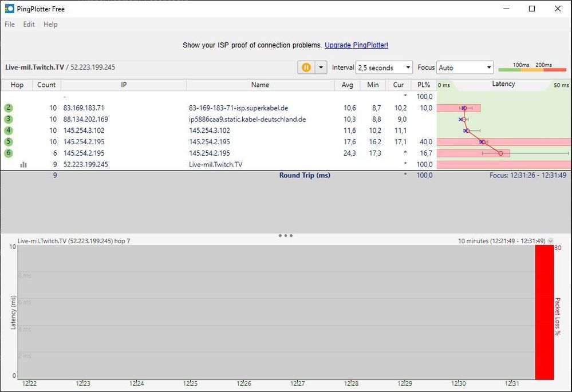Click the Latency graph column header
Image resolution: width=572 pixels, height=392 pixels.
pyautogui.click(x=503, y=84)
